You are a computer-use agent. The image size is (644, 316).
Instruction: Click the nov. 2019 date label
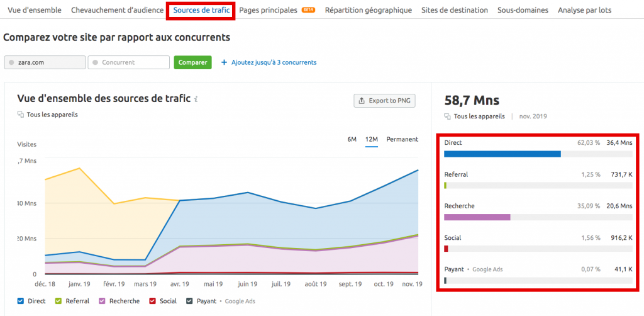533,116
